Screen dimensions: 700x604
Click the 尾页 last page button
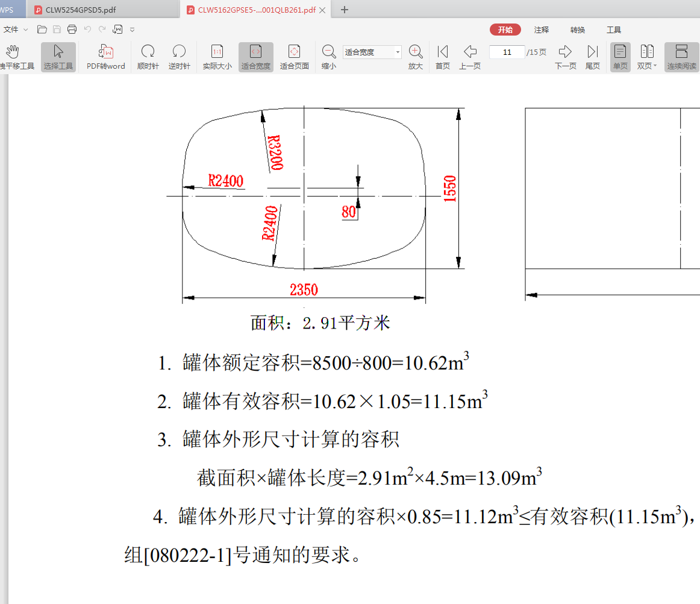tap(592, 56)
